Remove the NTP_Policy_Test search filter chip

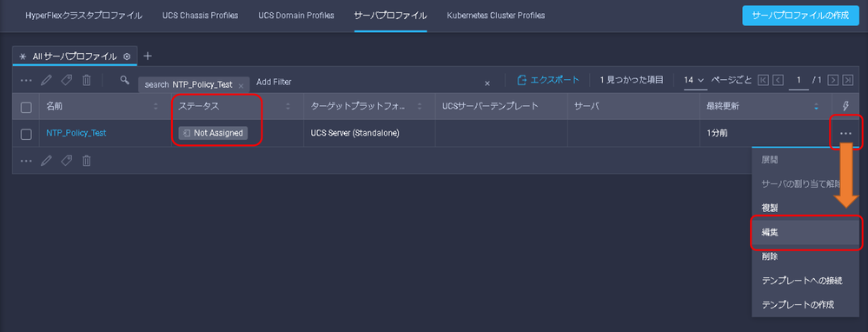point(241,86)
